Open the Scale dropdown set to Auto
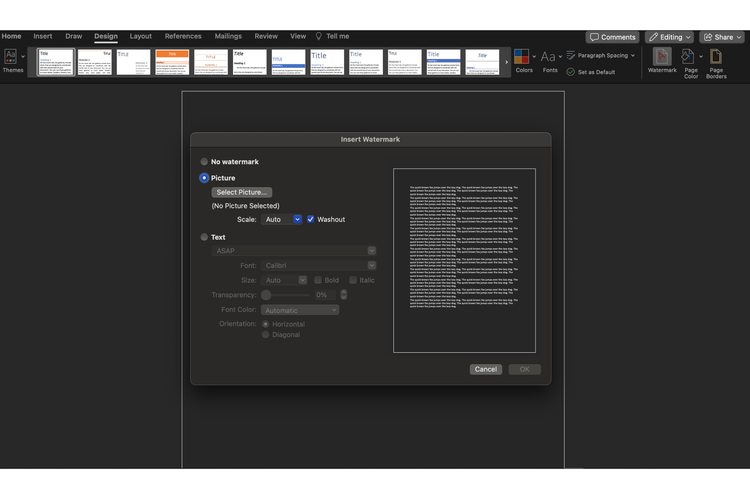Viewport: 750px width, 500px height. tap(282, 219)
